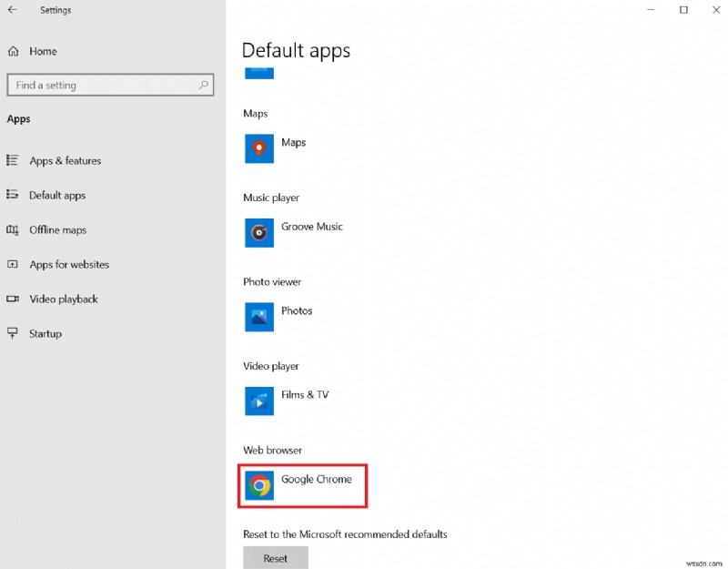Click the Startup sidebar icon
The image size is (728, 569).
[13, 332]
